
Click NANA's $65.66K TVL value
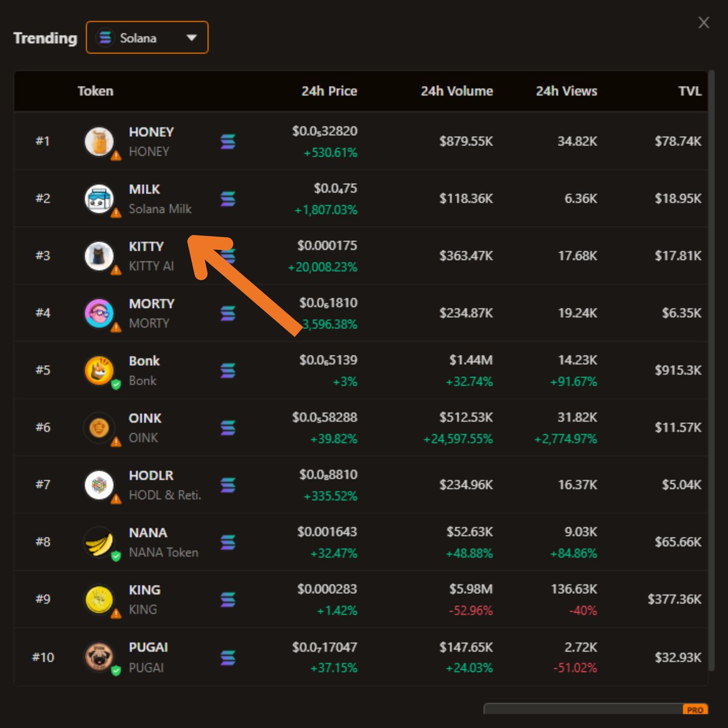coord(678,542)
